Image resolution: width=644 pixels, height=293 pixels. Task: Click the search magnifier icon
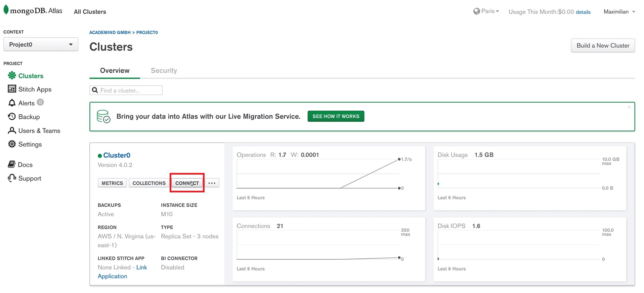(x=95, y=90)
